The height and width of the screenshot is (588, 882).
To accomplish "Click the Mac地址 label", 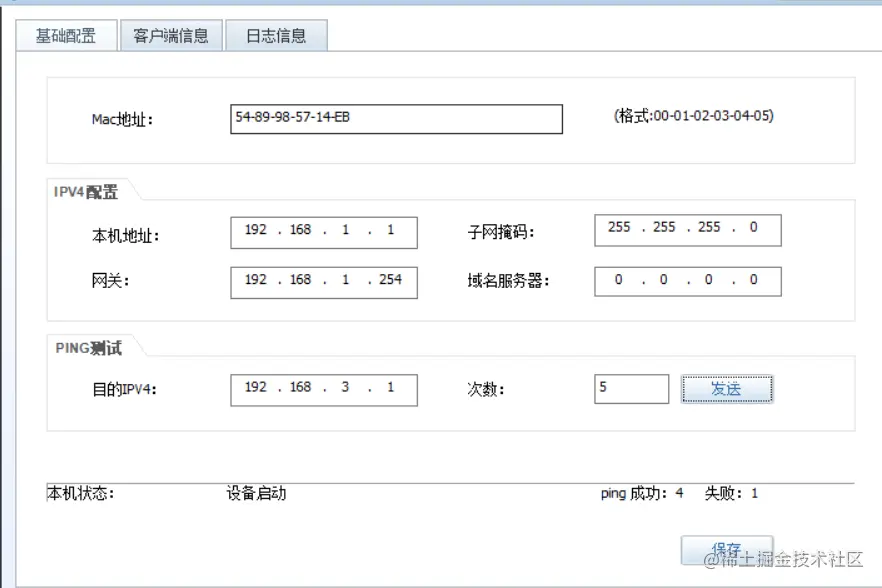I will pyautogui.click(x=122, y=119).
